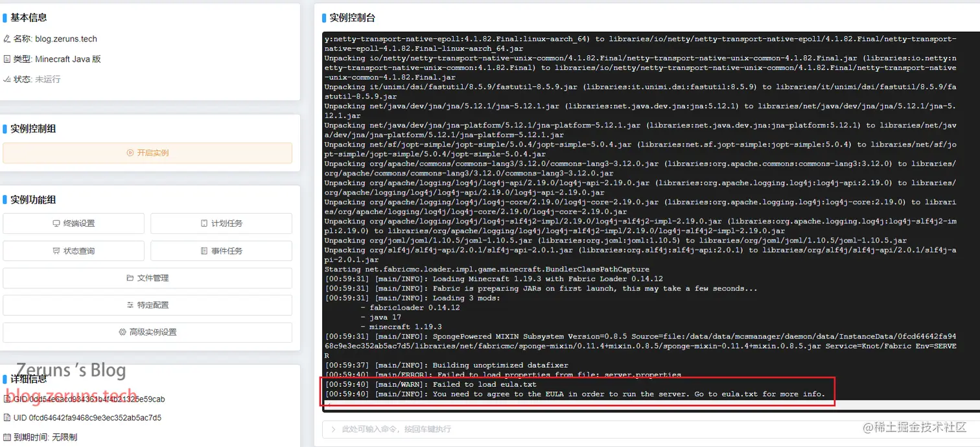Open 状态查询 status query
The image size is (980, 447).
click(x=74, y=251)
